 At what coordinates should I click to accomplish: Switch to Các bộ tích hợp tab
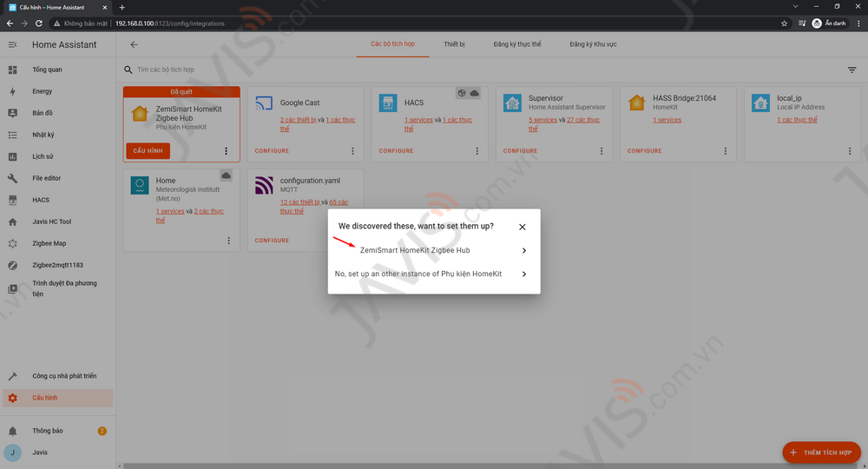pos(392,44)
